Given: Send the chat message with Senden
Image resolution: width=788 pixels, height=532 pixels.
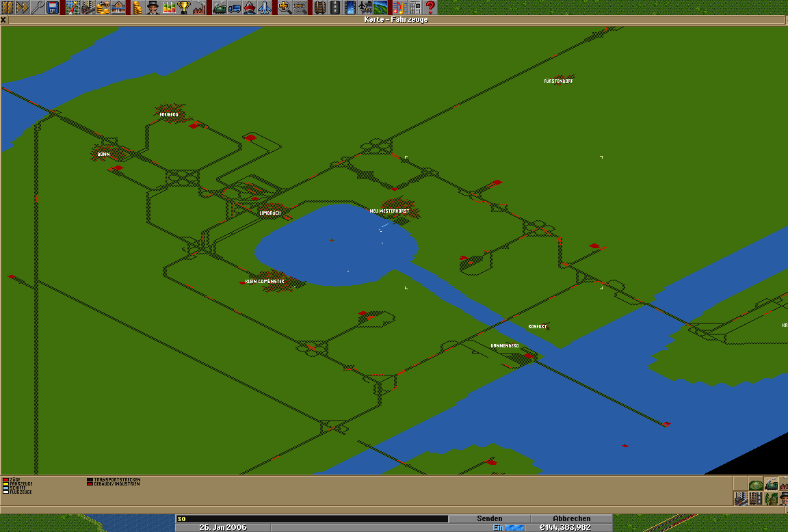Looking at the screenshot, I should pyautogui.click(x=489, y=518).
